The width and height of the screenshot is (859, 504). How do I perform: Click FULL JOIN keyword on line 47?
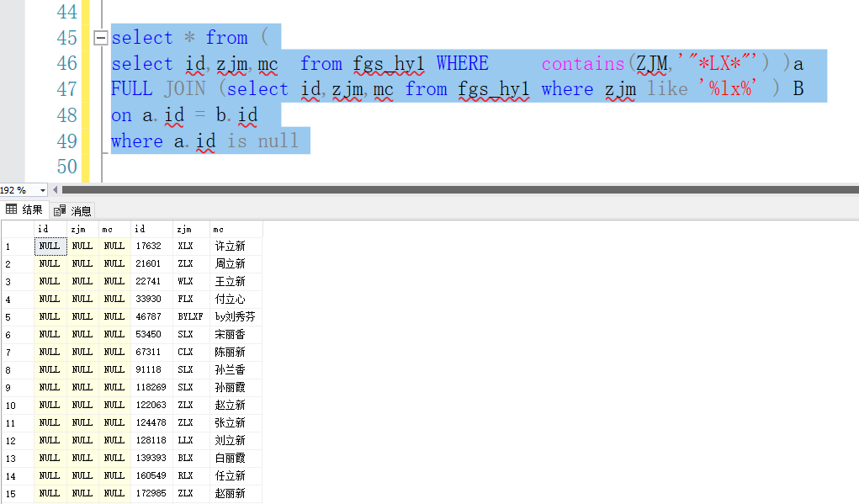coord(158,89)
